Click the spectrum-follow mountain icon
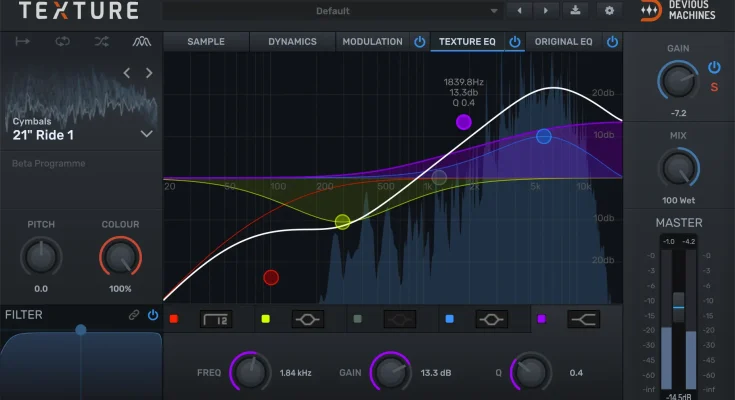Screen dimensions: 735x400 pyautogui.click(x=140, y=42)
